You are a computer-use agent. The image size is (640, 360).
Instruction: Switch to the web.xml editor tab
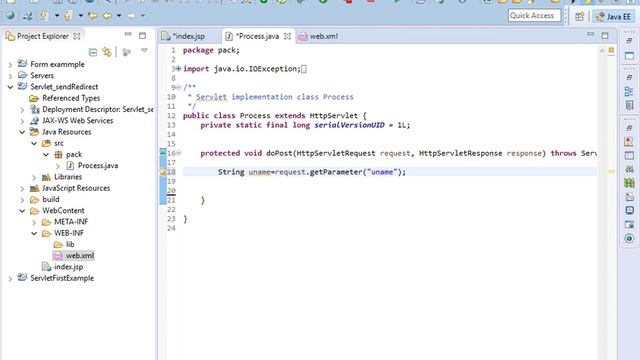[x=318, y=36]
